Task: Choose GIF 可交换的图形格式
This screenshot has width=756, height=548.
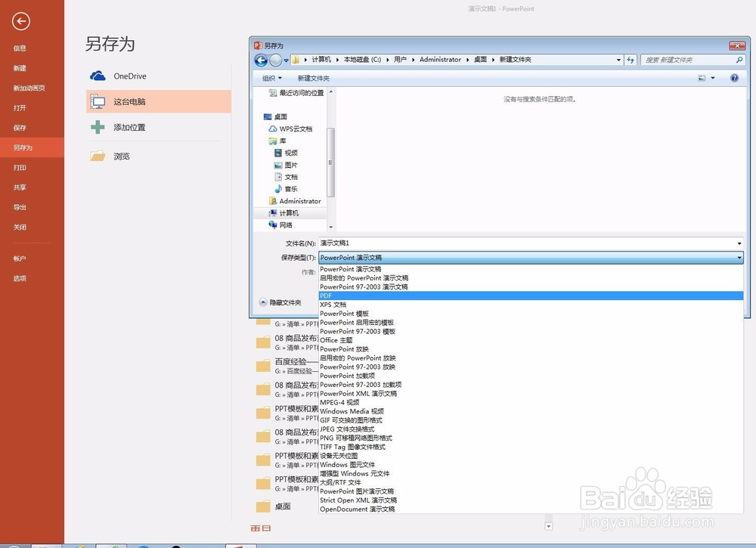Action: point(531,420)
